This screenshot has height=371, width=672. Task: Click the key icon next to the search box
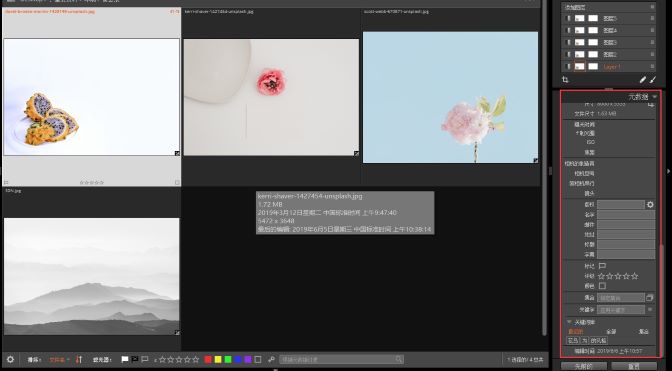[271, 359]
